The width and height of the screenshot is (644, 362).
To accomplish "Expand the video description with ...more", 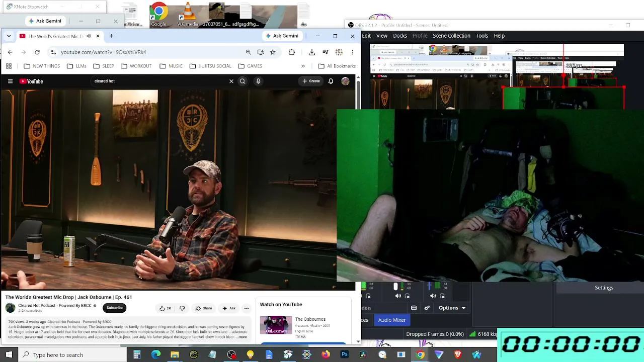I will coord(242,337).
